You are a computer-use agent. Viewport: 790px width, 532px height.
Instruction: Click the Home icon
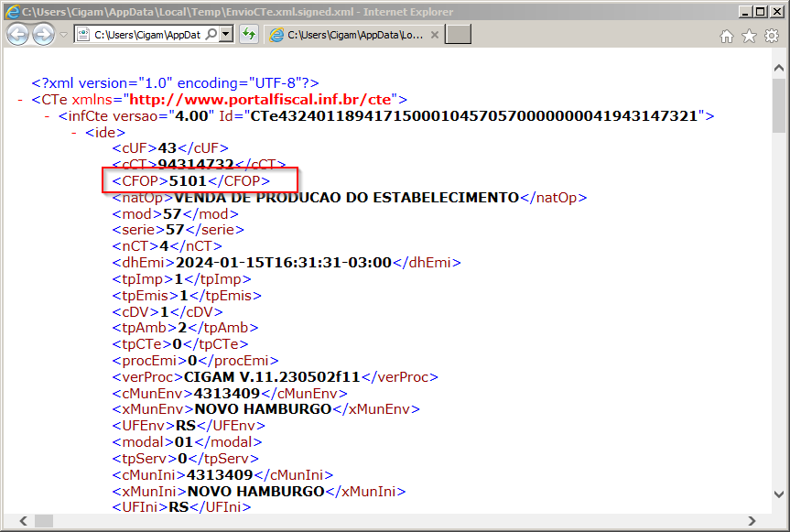(x=727, y=37)
